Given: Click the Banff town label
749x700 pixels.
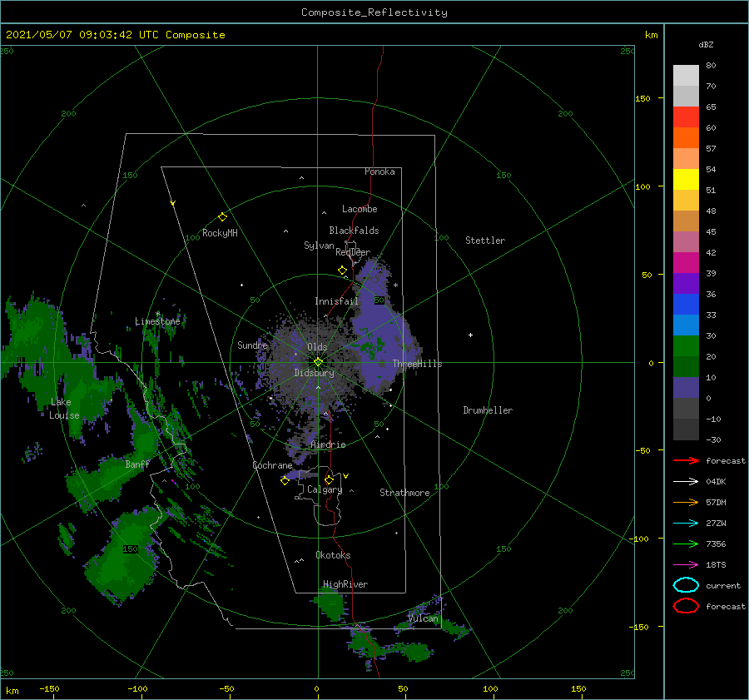Looking at the screenshot, I should (137, 464).
